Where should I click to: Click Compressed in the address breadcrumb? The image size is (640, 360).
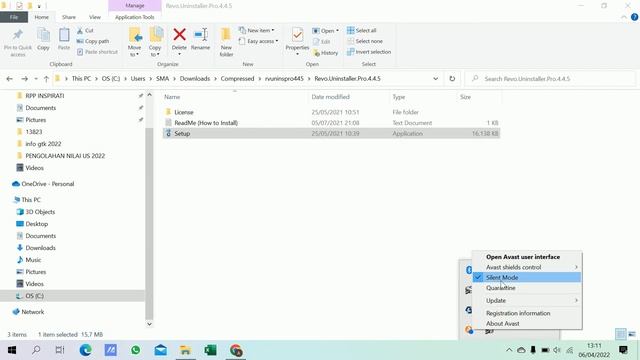coord(237,79)
